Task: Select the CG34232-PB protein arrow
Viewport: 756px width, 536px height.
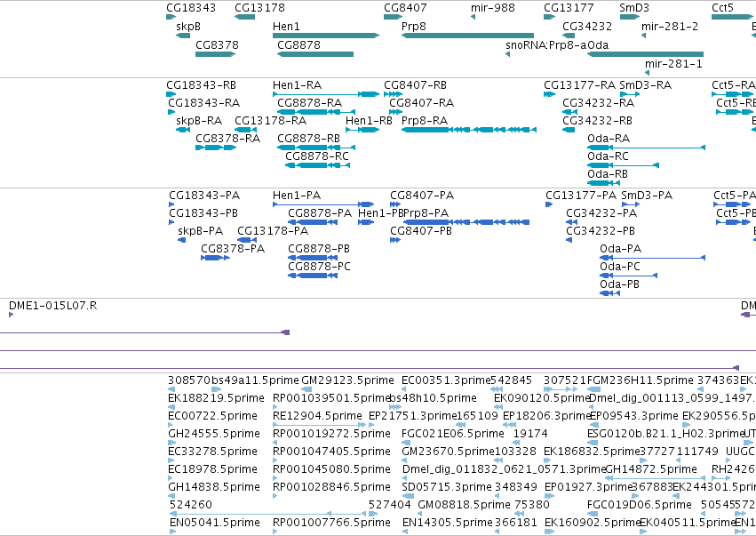Action: click(x=569, y=240)
